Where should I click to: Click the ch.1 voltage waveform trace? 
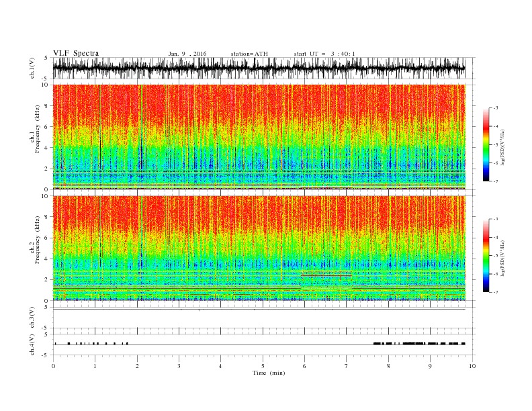click(259, 68)
